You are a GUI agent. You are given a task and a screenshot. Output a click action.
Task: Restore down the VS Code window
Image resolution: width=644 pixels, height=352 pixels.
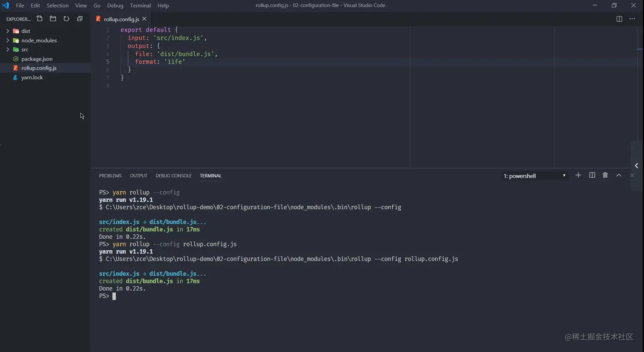pos(614,5)
